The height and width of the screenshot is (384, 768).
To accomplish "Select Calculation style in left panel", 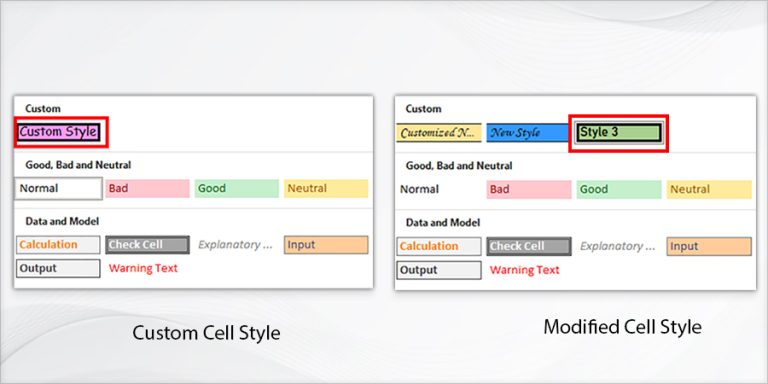I will click(x=58, y=245).
